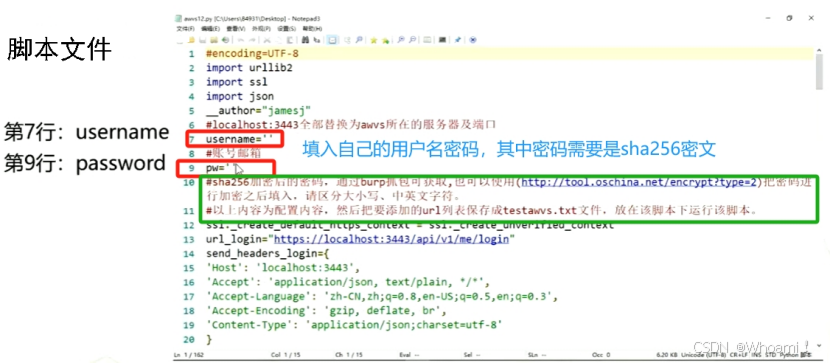Open the 设置(S) menu
The height and width of the screenshot is (363, 830).
[x=286, y=29]
